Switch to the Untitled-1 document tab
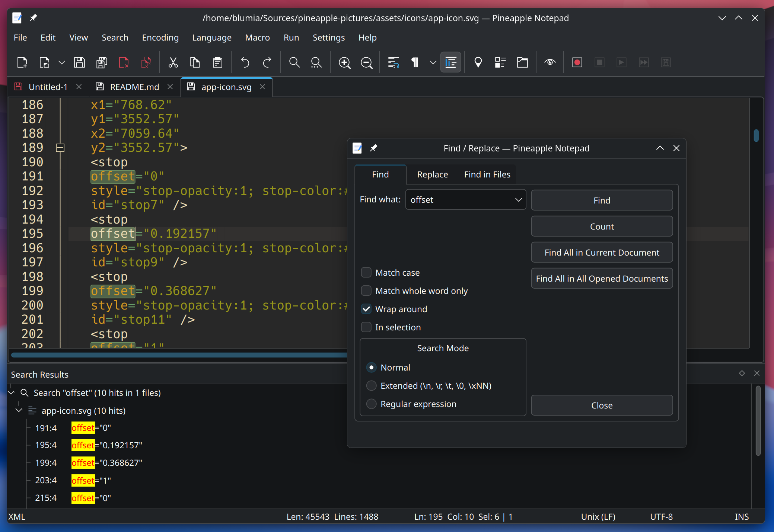This screenshot has width=774, height=532. [48, 87]
